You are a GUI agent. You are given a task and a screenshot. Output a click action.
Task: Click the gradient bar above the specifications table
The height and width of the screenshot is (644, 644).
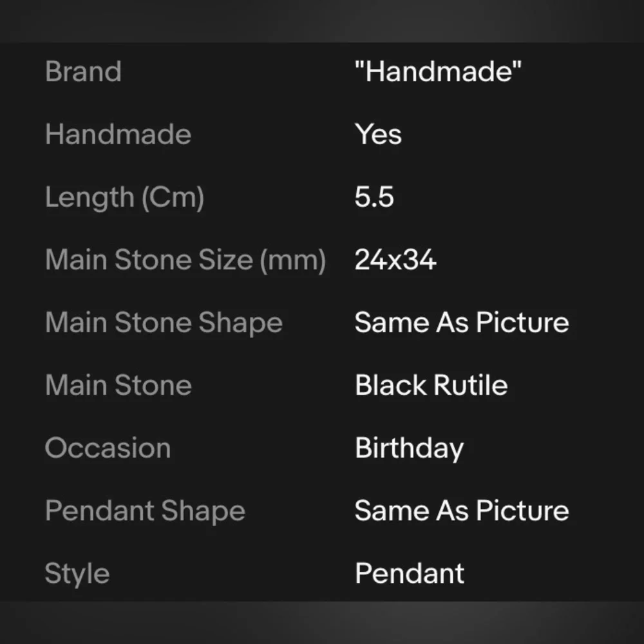322,21
